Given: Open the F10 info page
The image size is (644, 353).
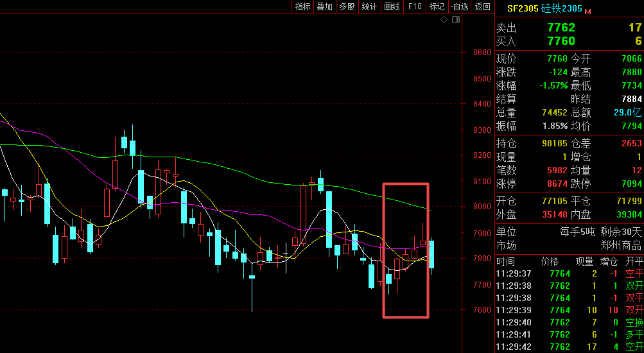Looking at the screenshot, I should coord(415,6).
